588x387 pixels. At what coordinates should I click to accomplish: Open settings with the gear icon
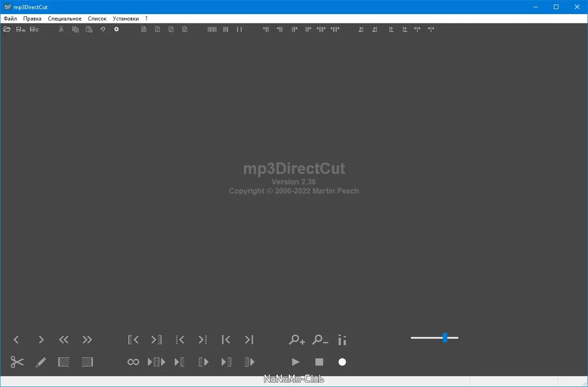point(117,29)
